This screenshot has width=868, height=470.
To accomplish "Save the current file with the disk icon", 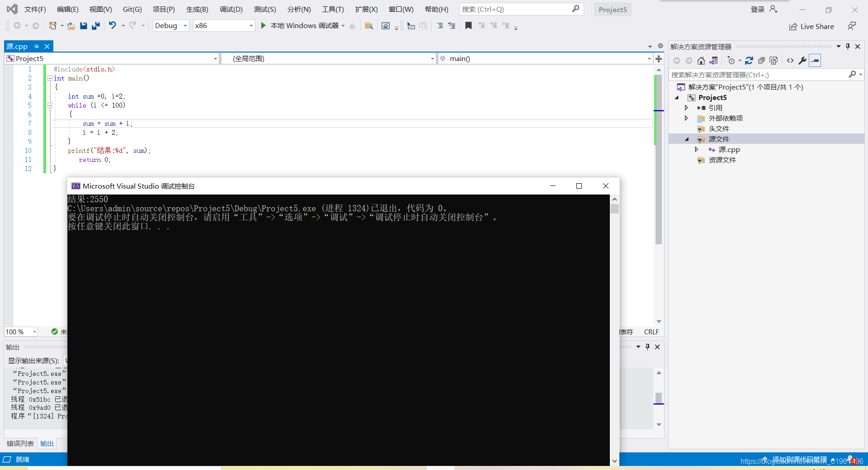I will pos(83,26).
